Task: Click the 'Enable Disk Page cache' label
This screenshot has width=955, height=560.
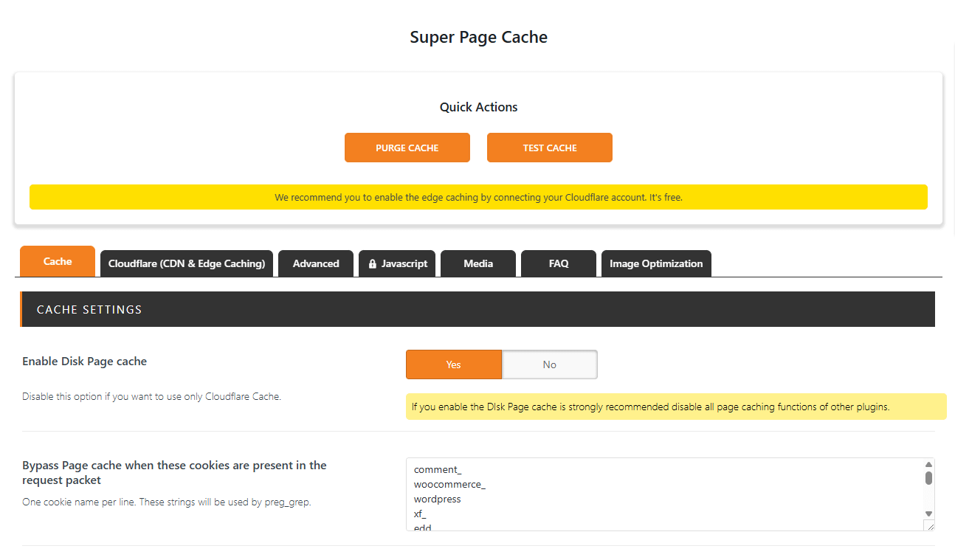Action: [x=85, y=361]
